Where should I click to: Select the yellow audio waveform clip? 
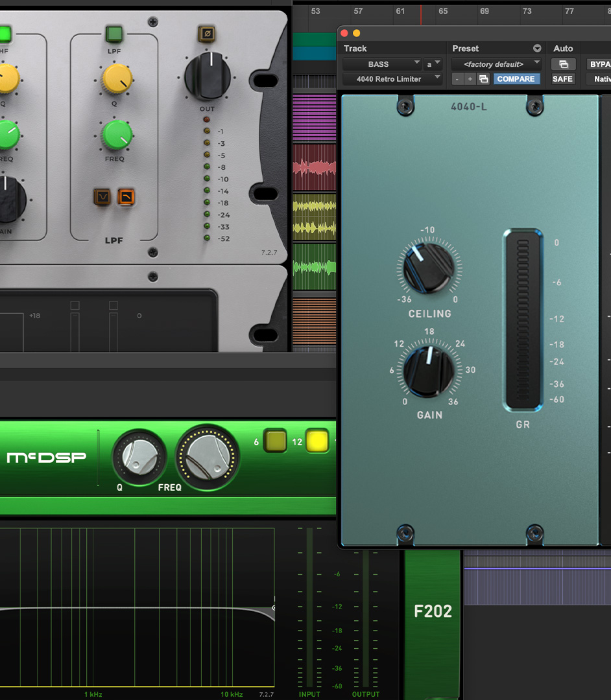tap(315, 217)
